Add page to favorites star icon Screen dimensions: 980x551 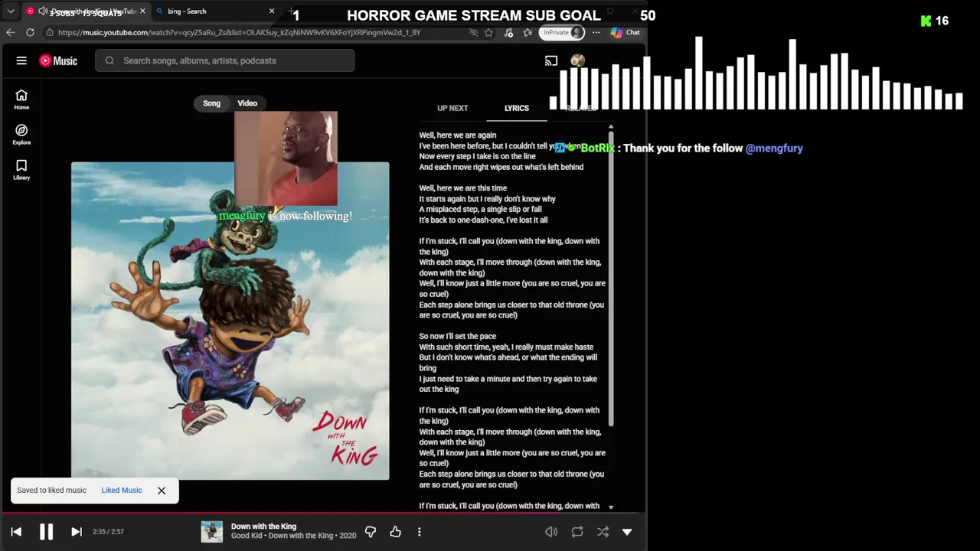pos(488,32)
